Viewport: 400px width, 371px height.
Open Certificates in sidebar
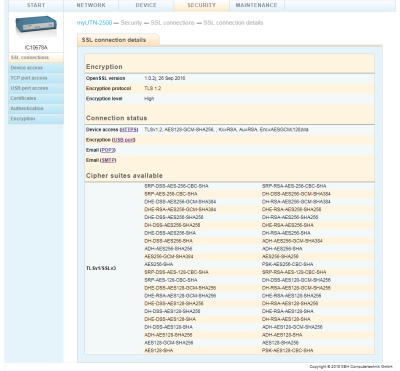point(36,98)
